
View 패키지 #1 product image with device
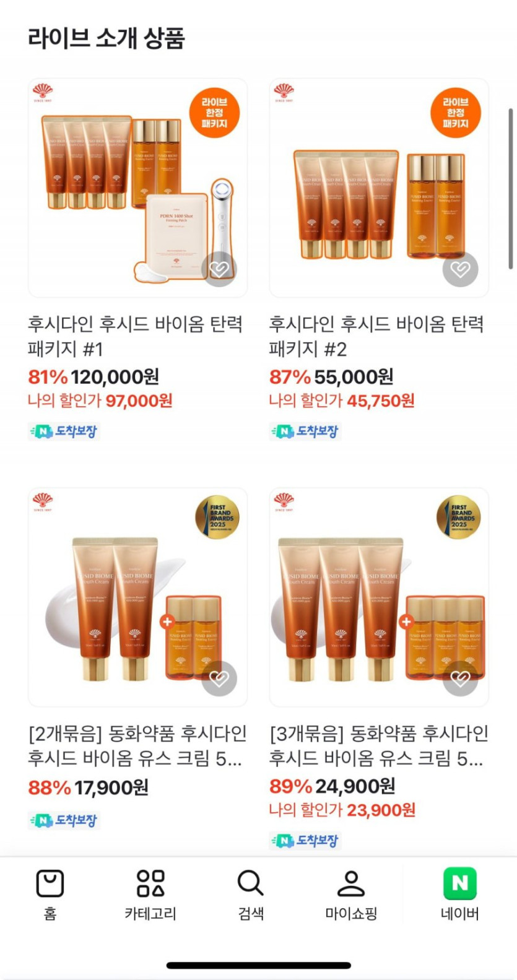point(137,188)
